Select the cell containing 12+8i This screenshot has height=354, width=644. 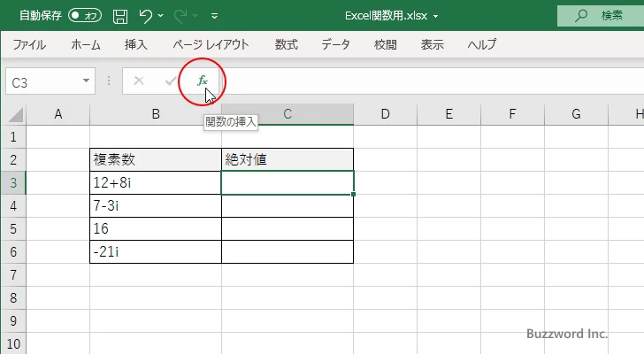(156, 182)
